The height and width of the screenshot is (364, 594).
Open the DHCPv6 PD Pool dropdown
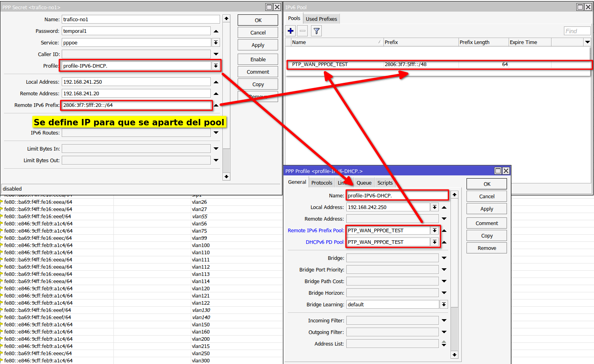pos(434,242)
